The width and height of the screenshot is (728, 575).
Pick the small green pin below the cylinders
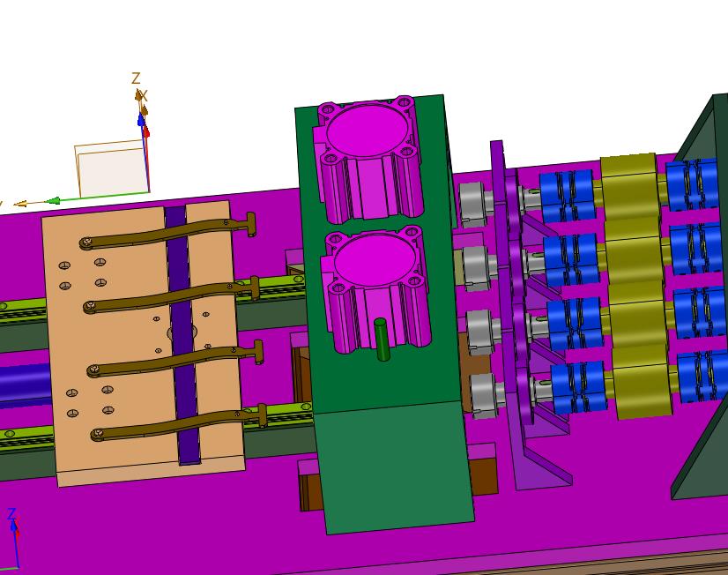click(x=383, y=340)
